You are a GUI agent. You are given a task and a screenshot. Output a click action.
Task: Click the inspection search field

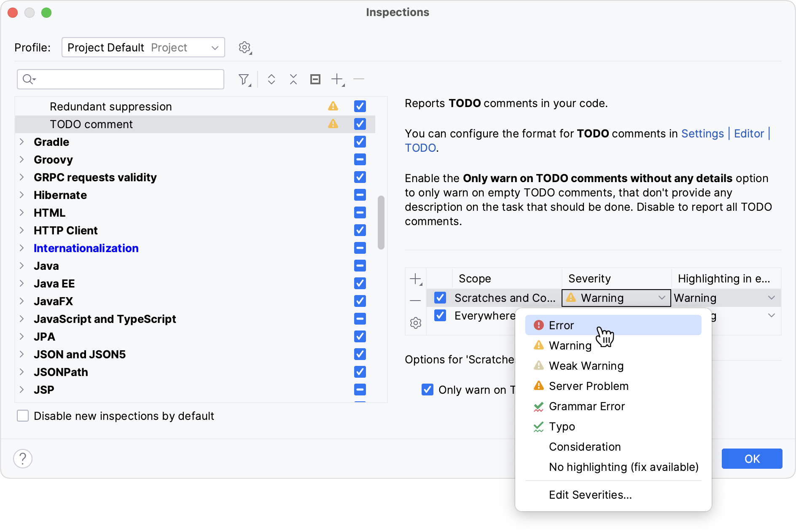coord(126,79)
